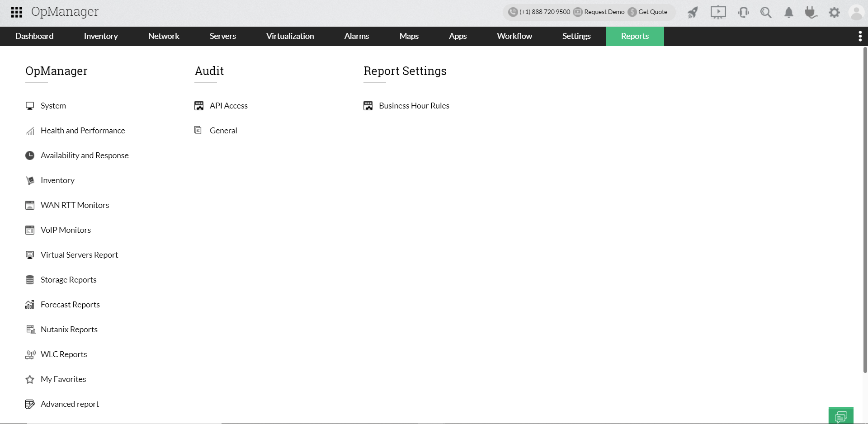Click the document icon beside General

click(x=198, y=130)
